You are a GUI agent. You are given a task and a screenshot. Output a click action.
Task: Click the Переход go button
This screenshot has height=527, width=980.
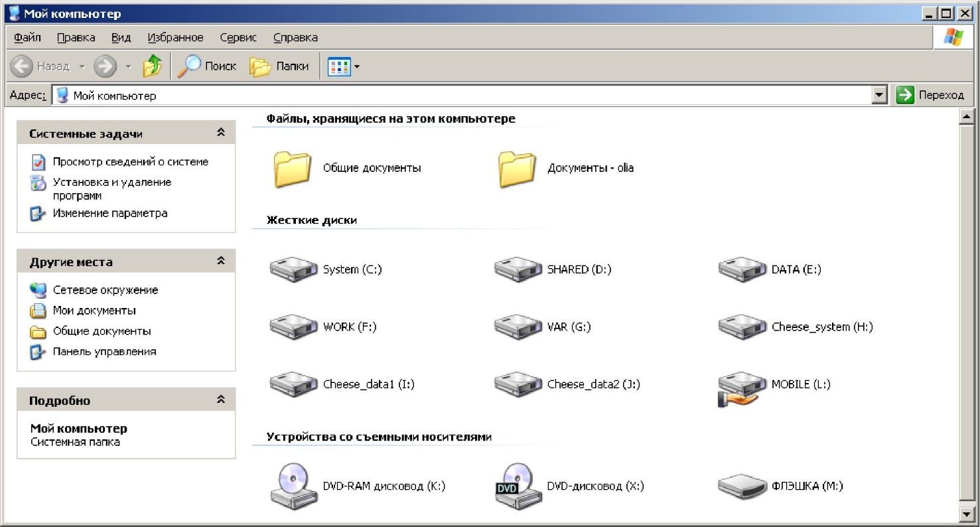(x=930, y=95)
